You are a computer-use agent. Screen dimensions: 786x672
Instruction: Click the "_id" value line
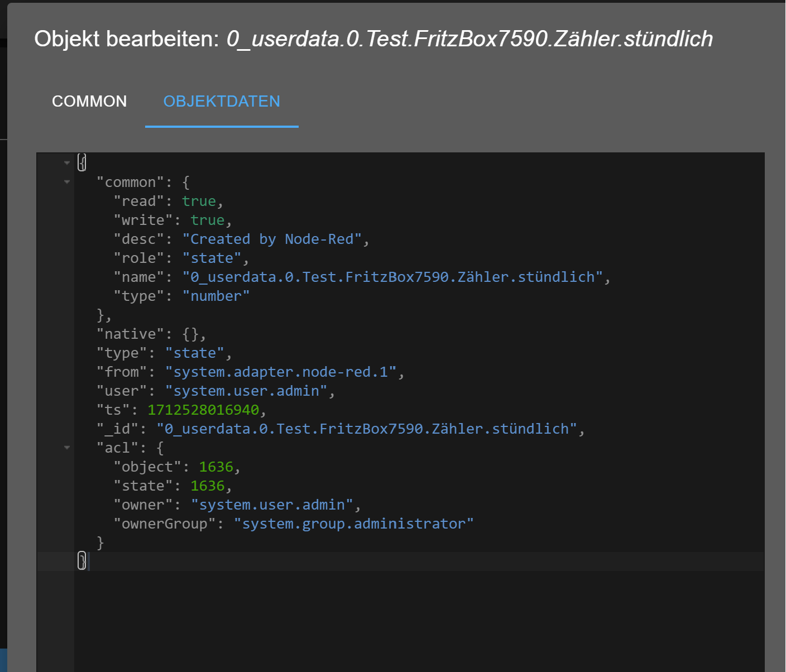(x=341, y=429)
